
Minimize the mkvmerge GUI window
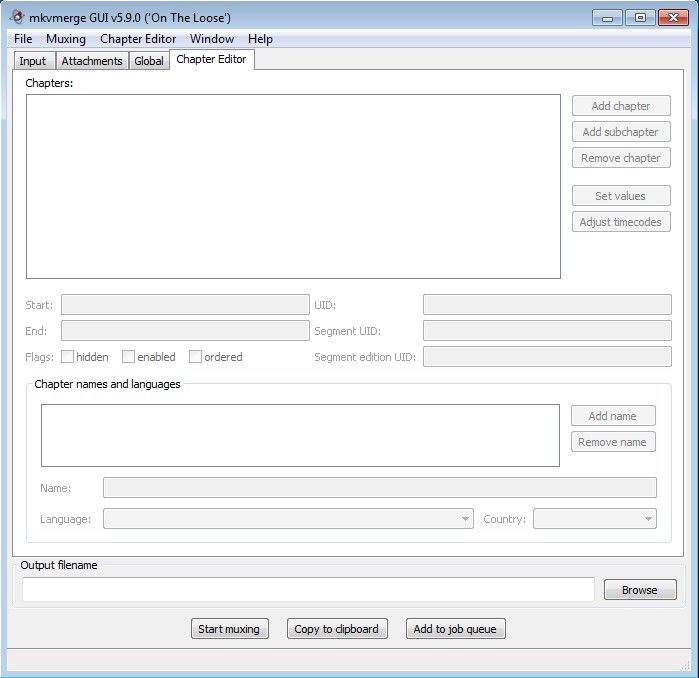[607, 18]
